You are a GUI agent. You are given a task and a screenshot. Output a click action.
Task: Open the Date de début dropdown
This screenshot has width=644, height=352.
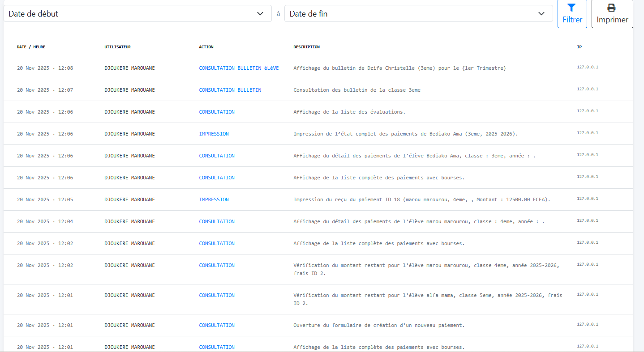(x=137, y=13)
